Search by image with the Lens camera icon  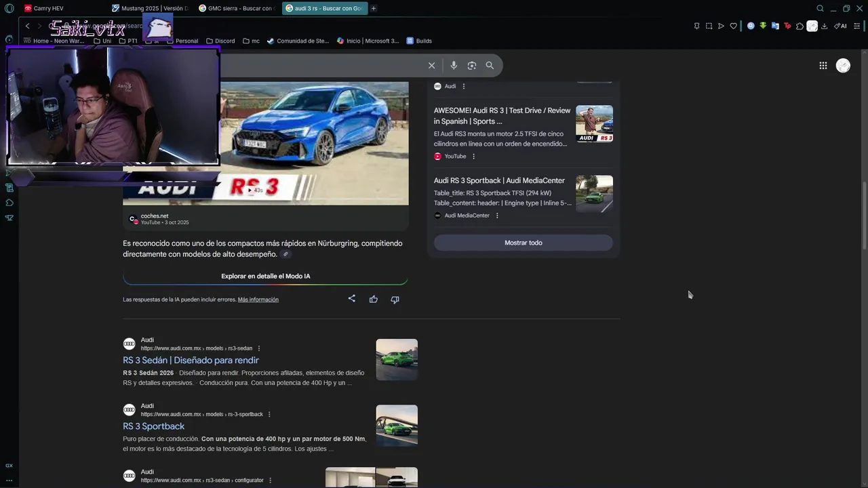pos(472,65)
